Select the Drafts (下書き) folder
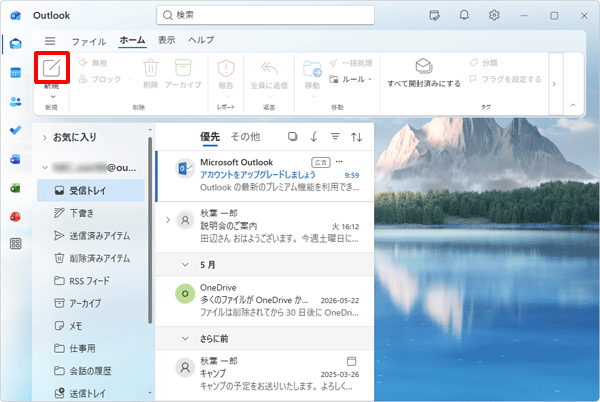Image resolution: width=600 pixels, height=402 pixels. point(91,213)
